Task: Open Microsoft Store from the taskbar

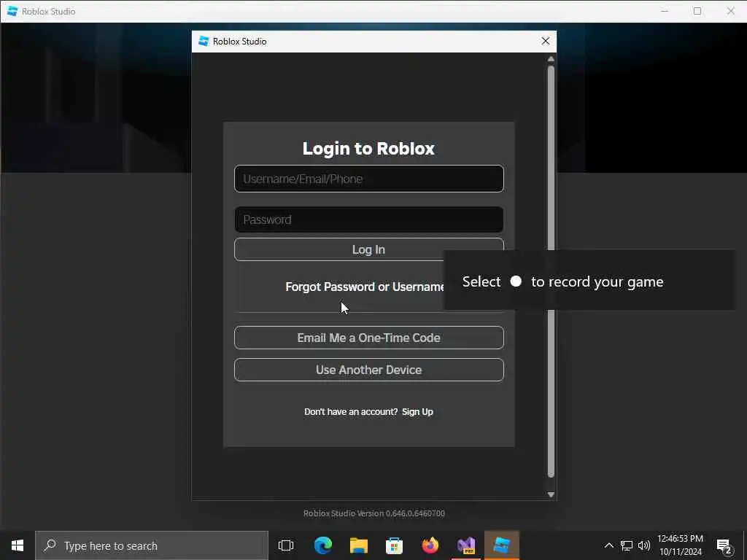Action: coord(394,545)
